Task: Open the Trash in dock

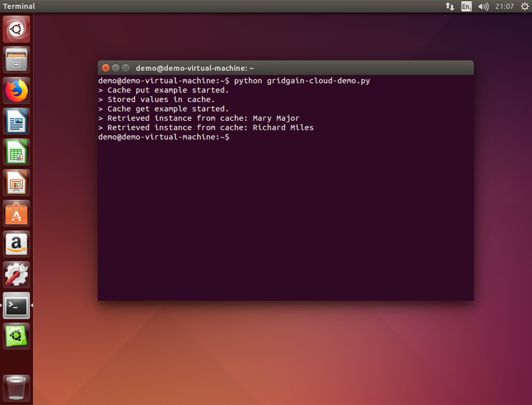Action: (x=16, y=388)
